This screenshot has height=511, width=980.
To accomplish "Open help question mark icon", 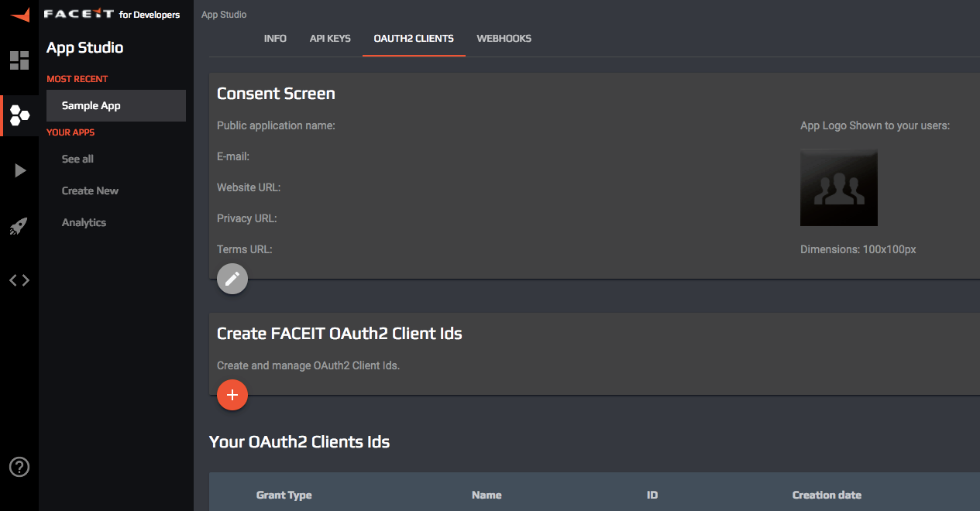I will (x=19, y=467).
